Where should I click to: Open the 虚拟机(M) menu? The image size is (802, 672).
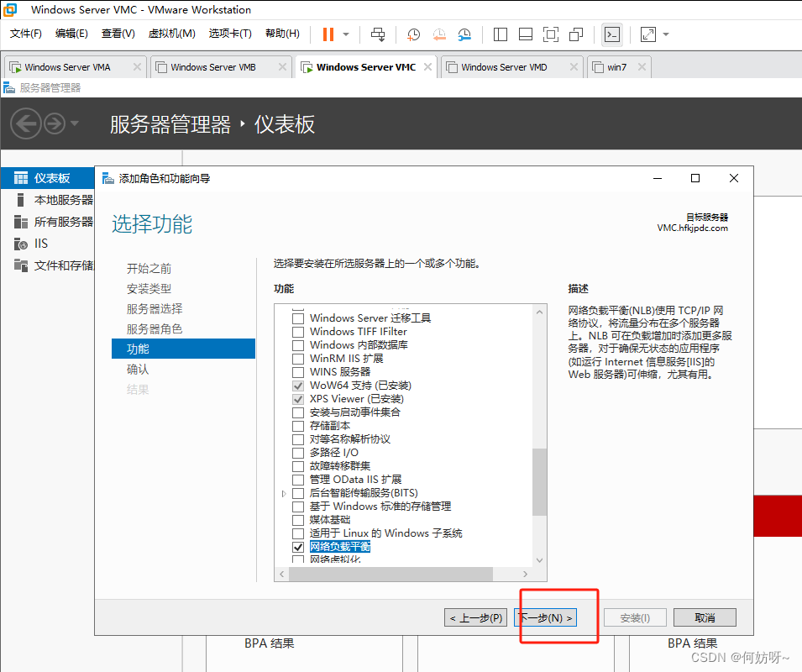pyautogui.click(x=171, y=34)
